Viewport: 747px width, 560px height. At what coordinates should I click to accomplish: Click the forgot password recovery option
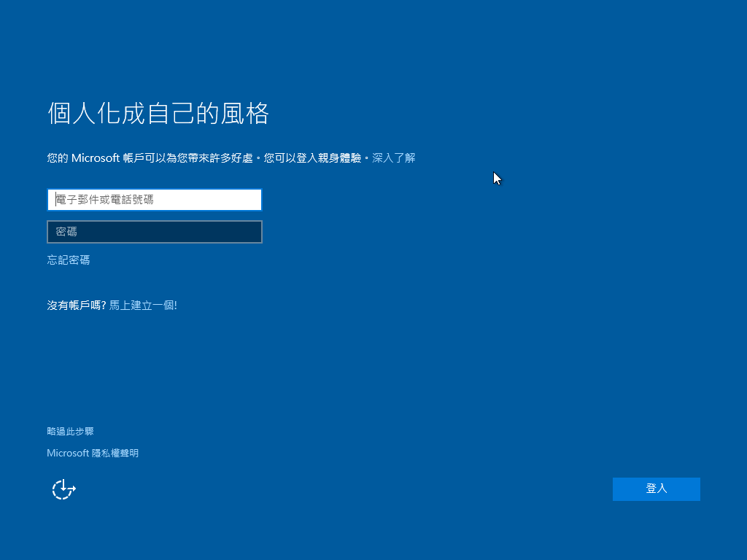pyautogui.click(x=68, y=260)
